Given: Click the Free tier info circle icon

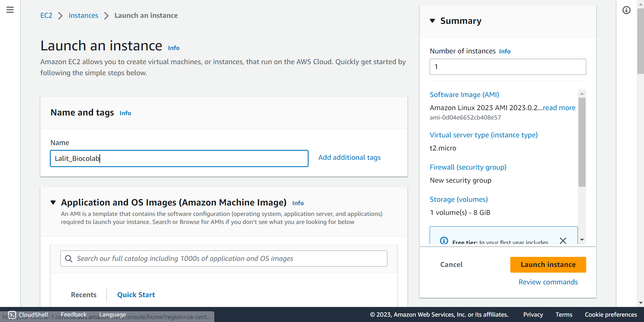Looking at the screenshot, I should coord(444,240).
